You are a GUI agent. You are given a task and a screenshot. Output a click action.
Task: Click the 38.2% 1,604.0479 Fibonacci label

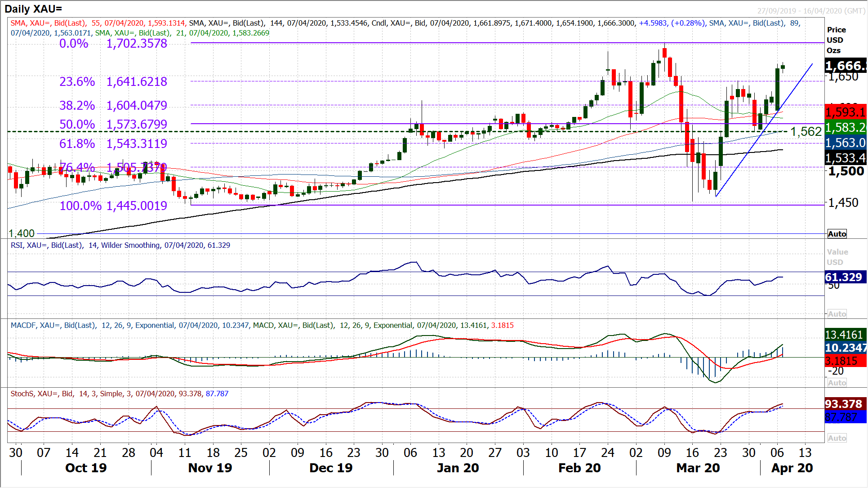pyautogui.click(x=113, y=106)
